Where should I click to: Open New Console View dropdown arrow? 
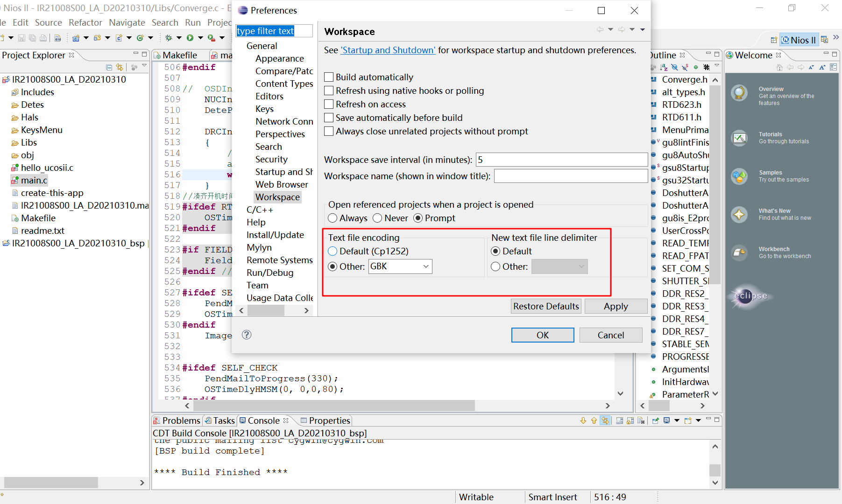point(698,420)
